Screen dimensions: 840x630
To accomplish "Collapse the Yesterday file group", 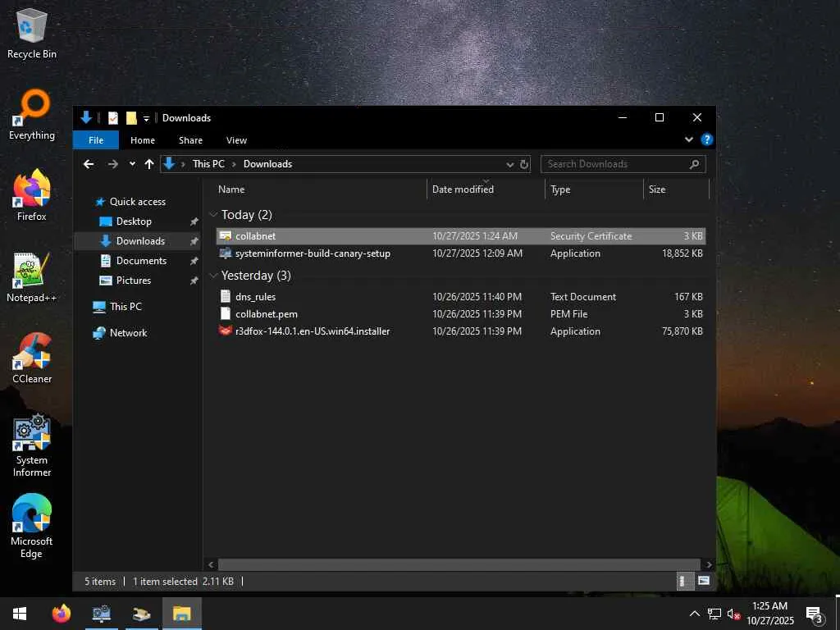I will (213, 276).
